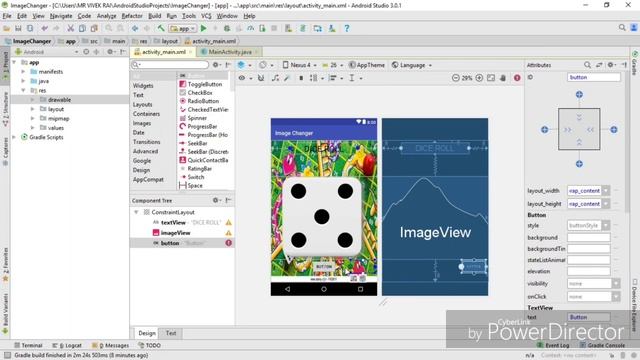
Task: Open the Terminal tool window
Action: pos(28,345)
